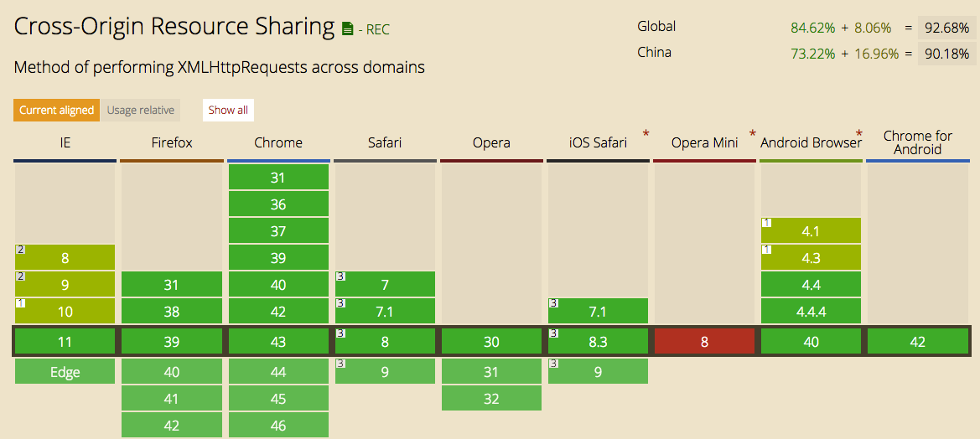Screen dimensions: 980x439
Task: Click note marker 3 on Safari 7.1
Action: pyautogui.click(x=340, y=303)
